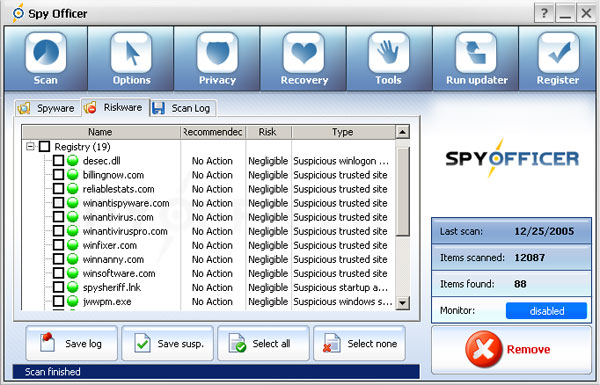Click the red X Remove icon
The height and width of the screenshot is (385, 600).
[483, 349]
